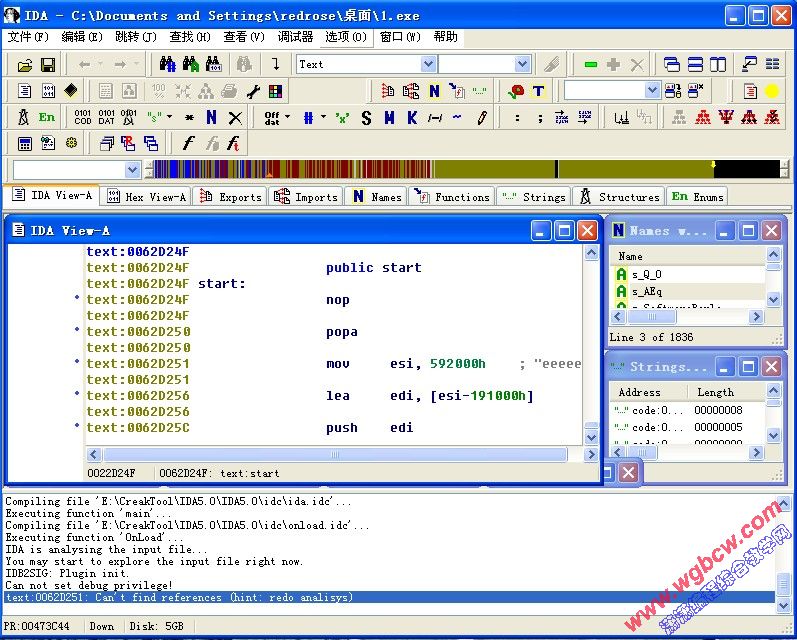Click the green 'x' character operand icon
This screenshot has height=640, width=797.
pyautogui.click(x=343, y=118)
